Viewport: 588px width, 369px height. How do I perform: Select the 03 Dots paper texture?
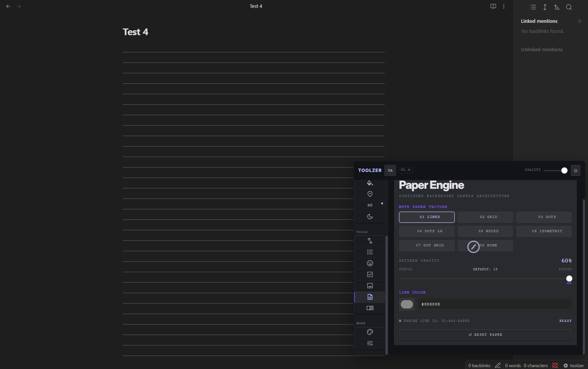[544, 217]
